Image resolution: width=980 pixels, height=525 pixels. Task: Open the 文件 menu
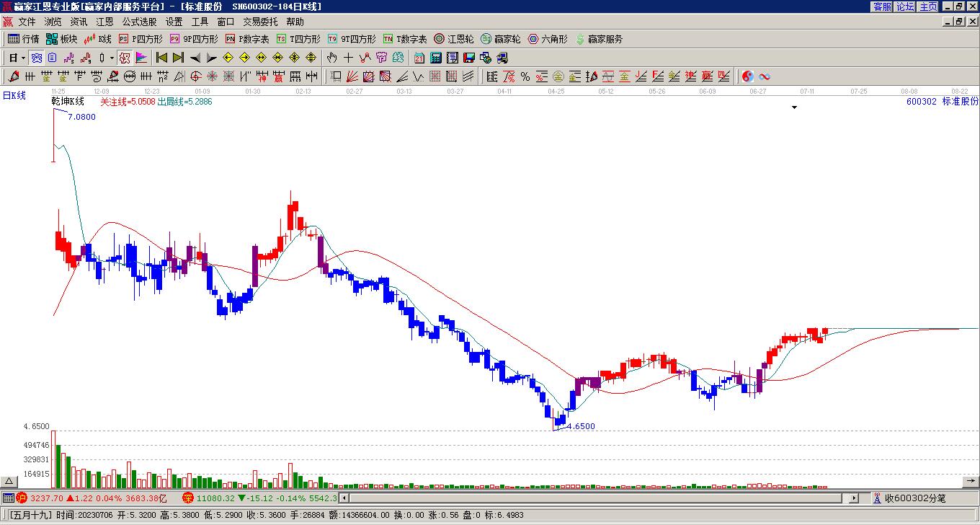point(27,22)
